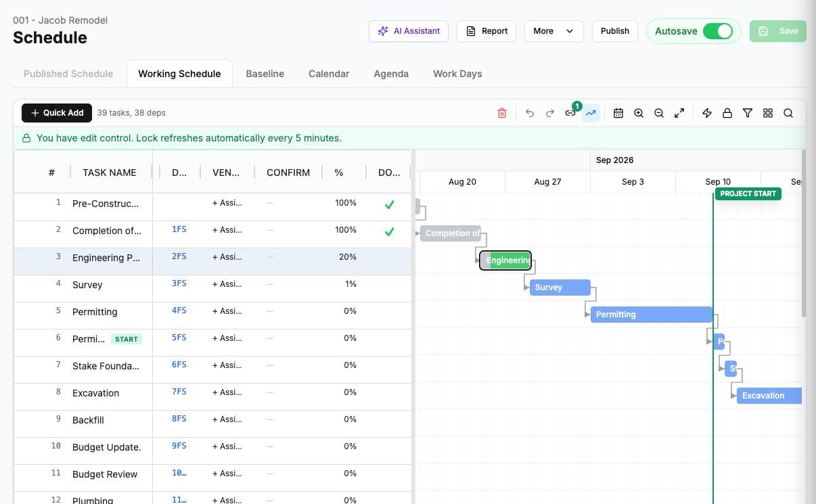Open the Baseline tab
Screen dimensions: 816x504
tap(265, 74)
